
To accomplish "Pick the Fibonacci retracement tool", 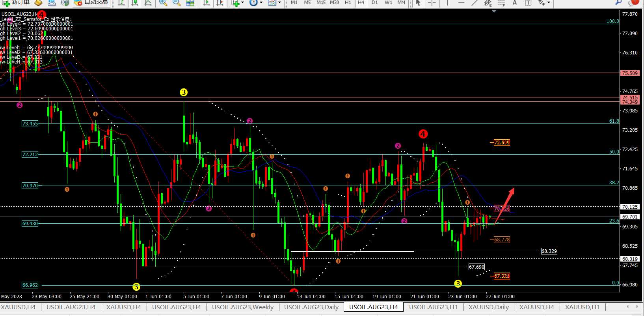I will click(501, 3).
